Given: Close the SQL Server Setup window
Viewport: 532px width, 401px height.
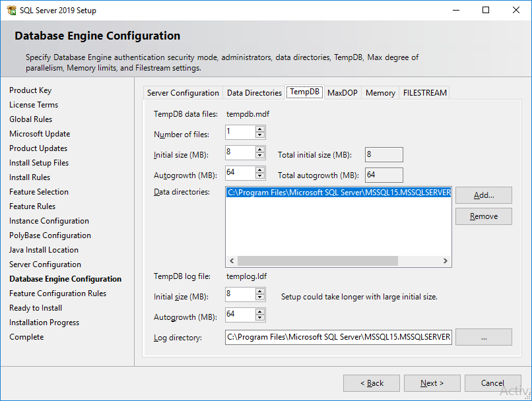Looking at the screenshot, I should pyautogui.click(x=515, y=10).
